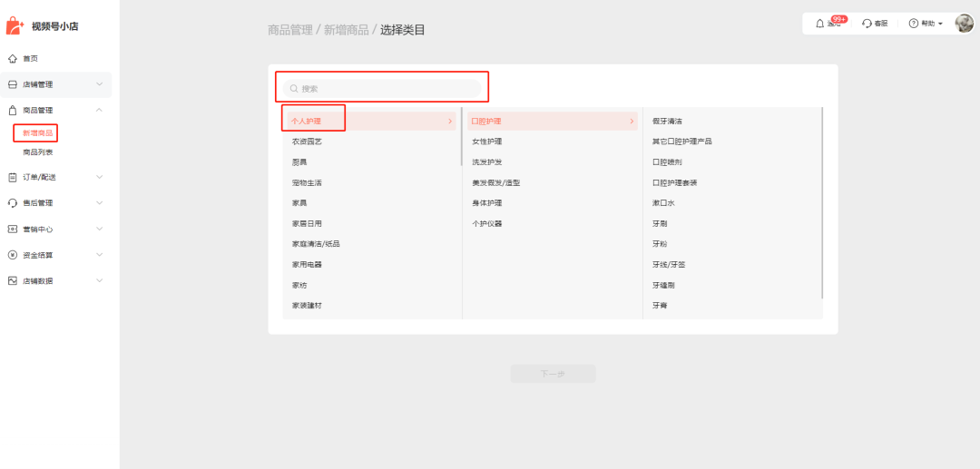
Task: Expand the 店铺管理 sidebar section
Action: pos(99,84)
